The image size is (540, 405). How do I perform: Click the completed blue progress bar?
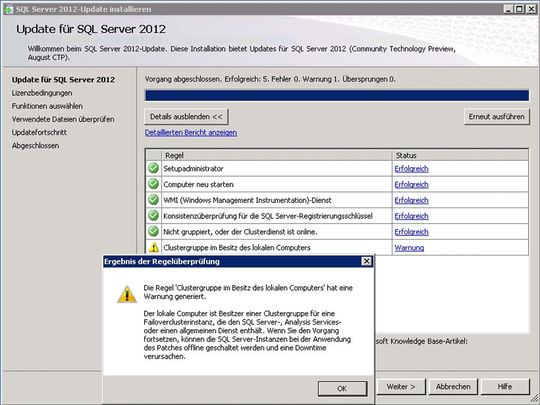pyautogui.click(x=337, y=95)
